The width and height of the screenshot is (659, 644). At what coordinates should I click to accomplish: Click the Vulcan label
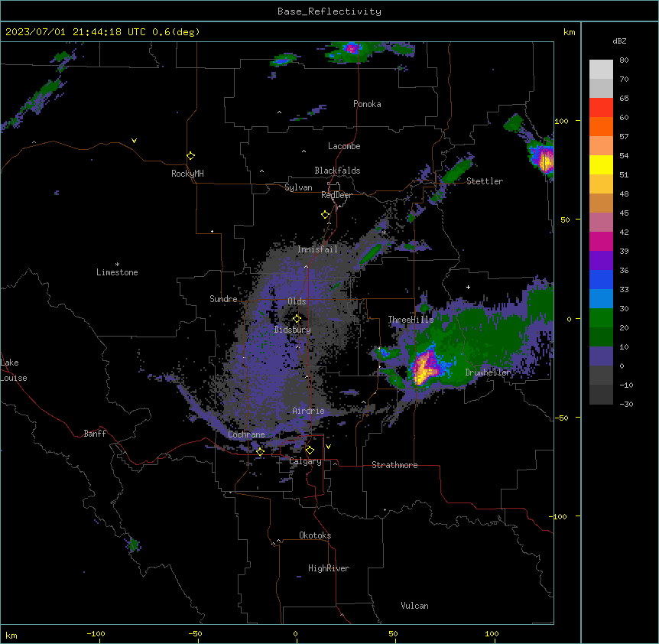point(415,606)
